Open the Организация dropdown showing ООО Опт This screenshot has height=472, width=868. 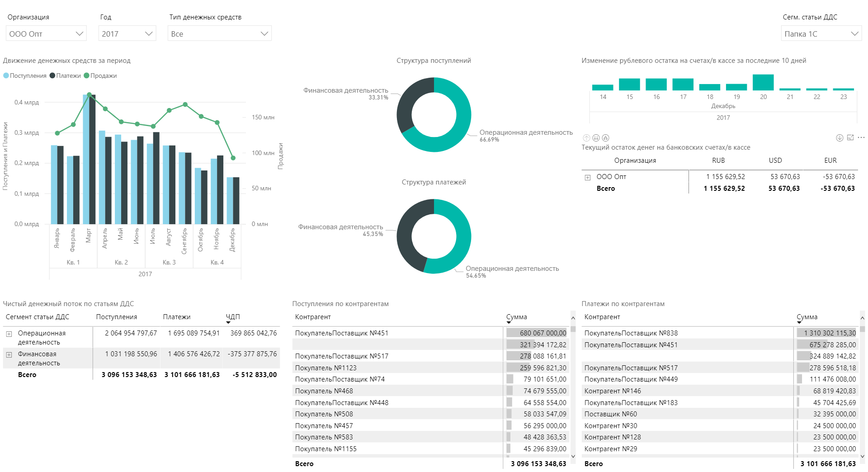[x=46, y=34]
